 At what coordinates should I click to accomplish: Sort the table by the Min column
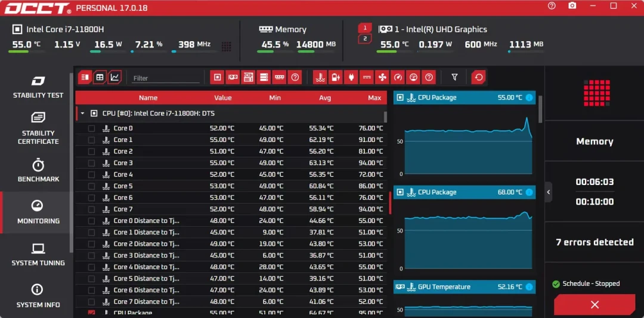[x=275, y=98]
